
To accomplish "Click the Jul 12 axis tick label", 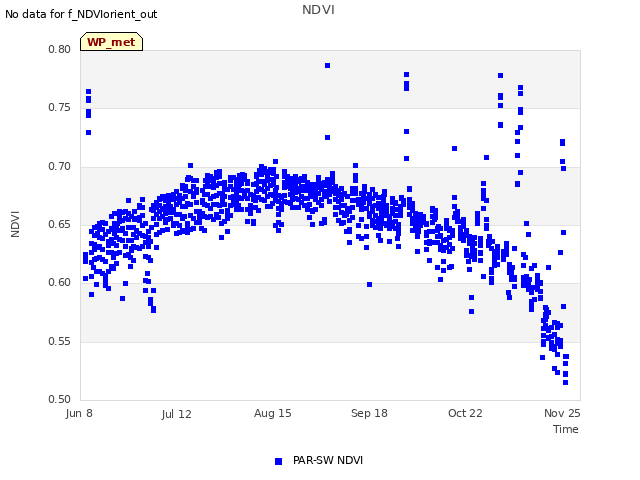I will pyautogui.click(x=176, y=414).
